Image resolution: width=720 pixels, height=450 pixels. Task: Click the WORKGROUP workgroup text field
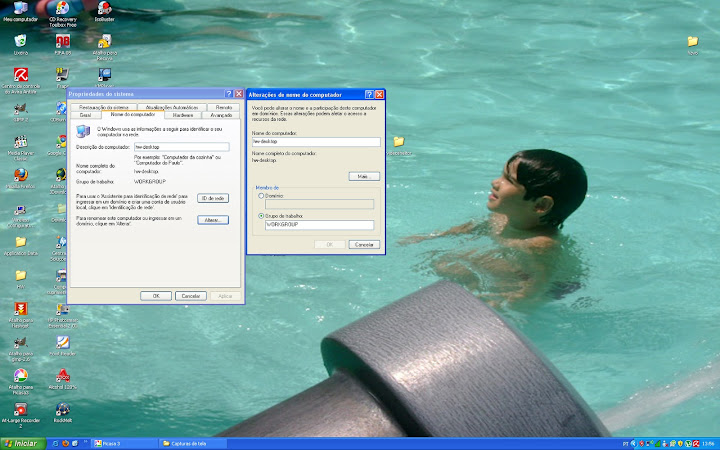point(318,225)
